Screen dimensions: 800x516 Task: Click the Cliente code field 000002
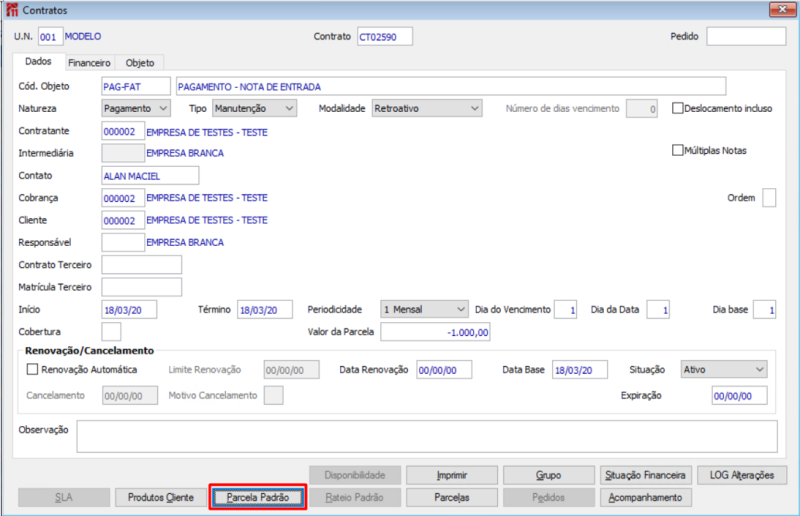coord(123,220)
